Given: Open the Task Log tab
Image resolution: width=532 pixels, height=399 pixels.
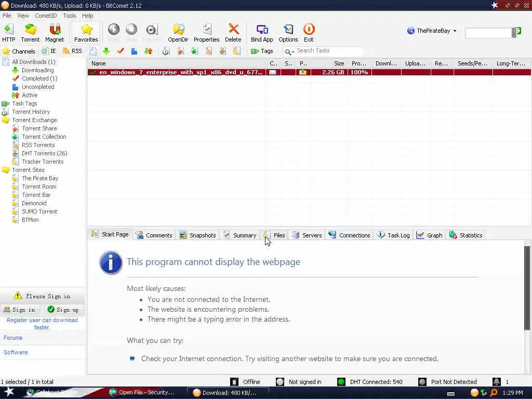Looking at the screenshot, I should point(394,235).
